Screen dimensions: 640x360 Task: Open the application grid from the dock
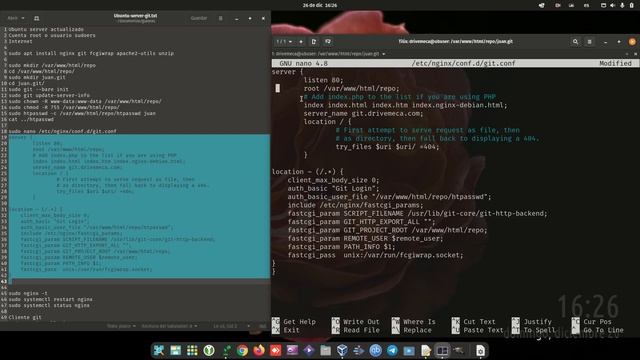pyautogui.click(x=192, y=351)
